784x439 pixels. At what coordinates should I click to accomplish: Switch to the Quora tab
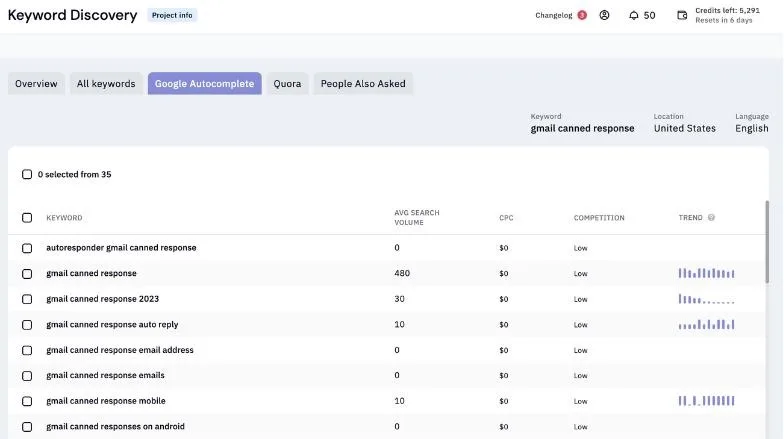pos(287,84)
